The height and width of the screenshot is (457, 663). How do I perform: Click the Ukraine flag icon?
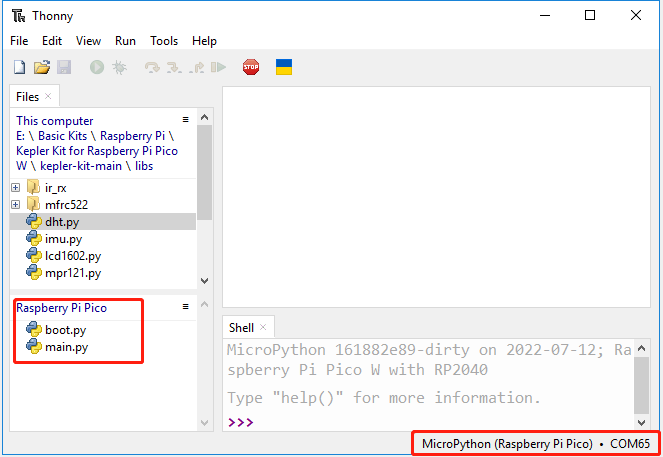click(x=284, y=67)
